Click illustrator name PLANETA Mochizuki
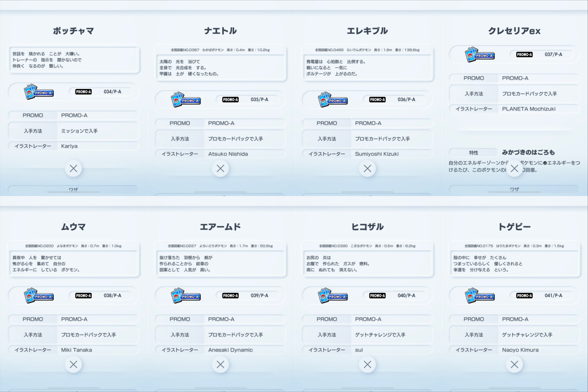 pos(529,109)
